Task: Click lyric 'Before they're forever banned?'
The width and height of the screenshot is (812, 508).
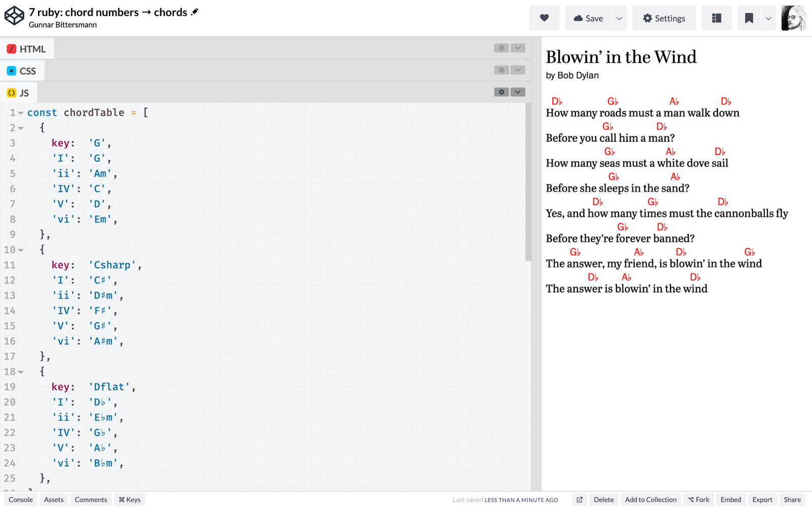Action: pos(620,239)
